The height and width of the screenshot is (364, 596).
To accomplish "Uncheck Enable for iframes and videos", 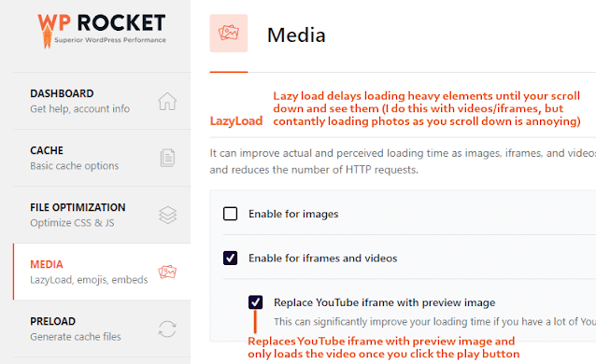I will [x=231, y=258].
